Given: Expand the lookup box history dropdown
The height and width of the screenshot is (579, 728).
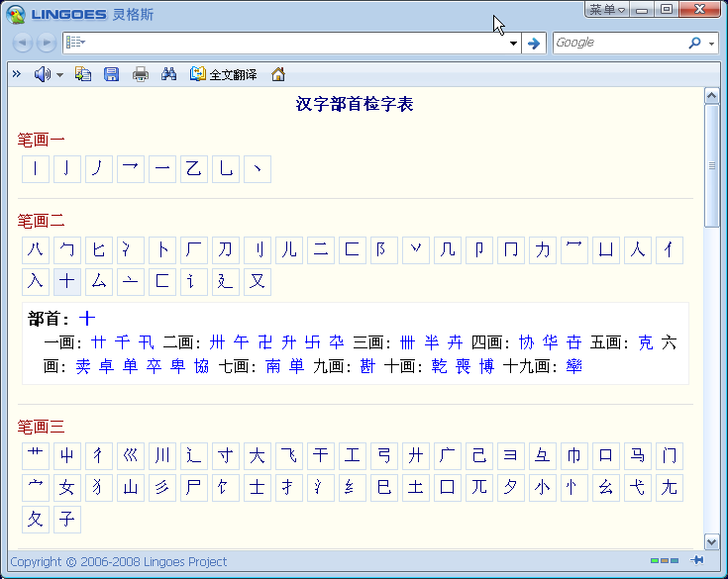Looking at the screenshot, I should tap(513, 44).
